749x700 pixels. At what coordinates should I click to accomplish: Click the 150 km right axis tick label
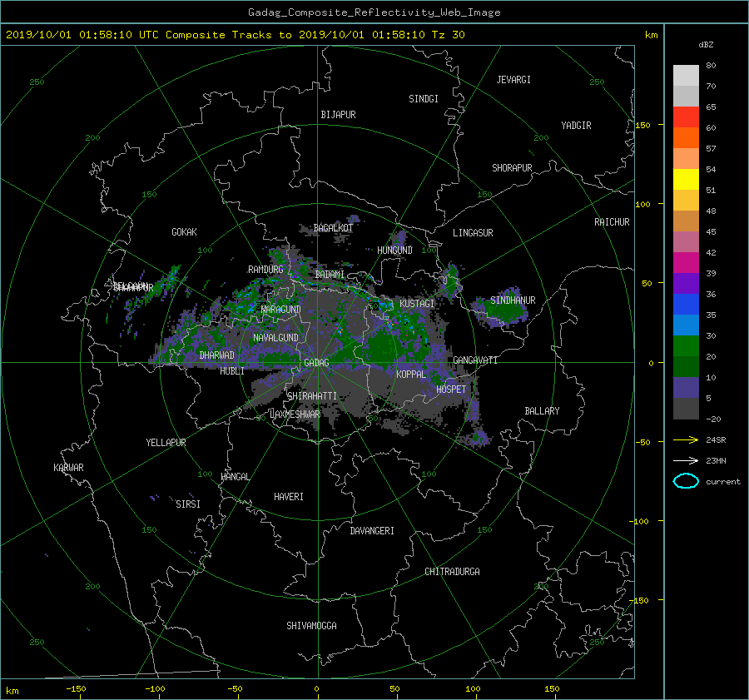pos(642,125)
